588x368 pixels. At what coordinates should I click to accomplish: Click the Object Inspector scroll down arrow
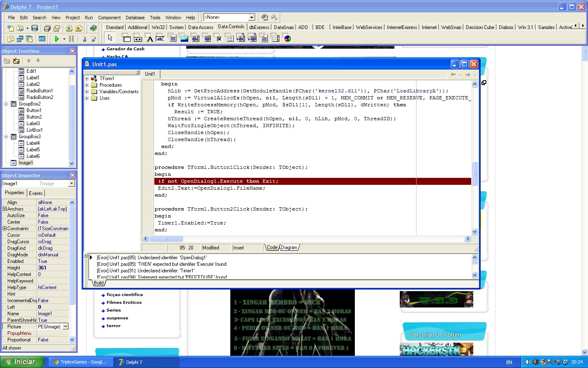[72, 340]
